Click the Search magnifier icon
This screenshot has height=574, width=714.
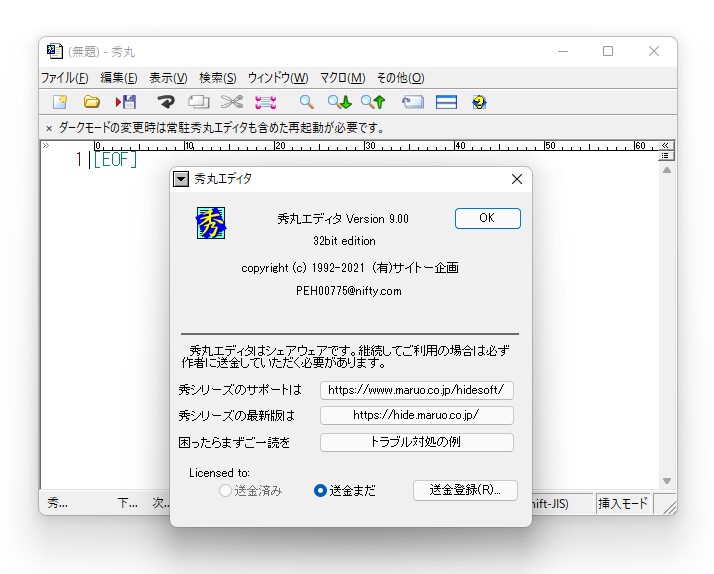pos(306,102)
